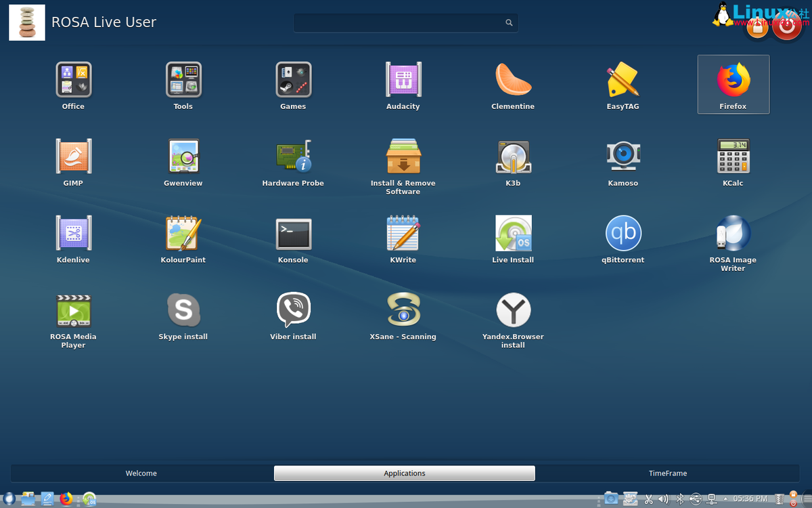Click the USB device notifier icon

tap(696, 499)
